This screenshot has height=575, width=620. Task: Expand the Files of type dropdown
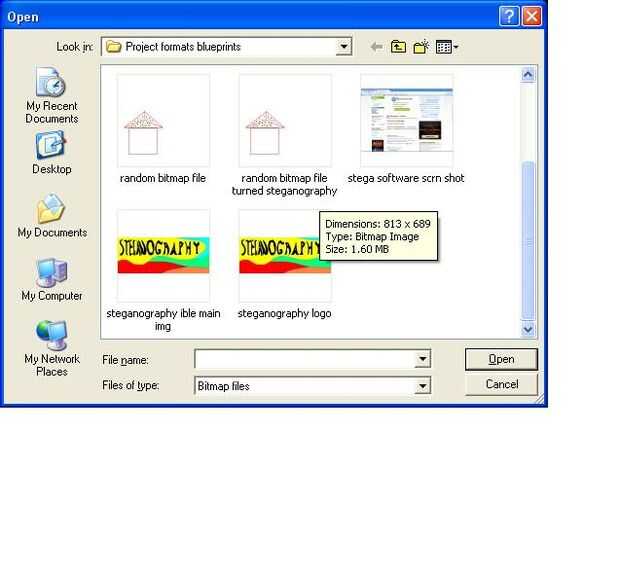click(422, 386)
